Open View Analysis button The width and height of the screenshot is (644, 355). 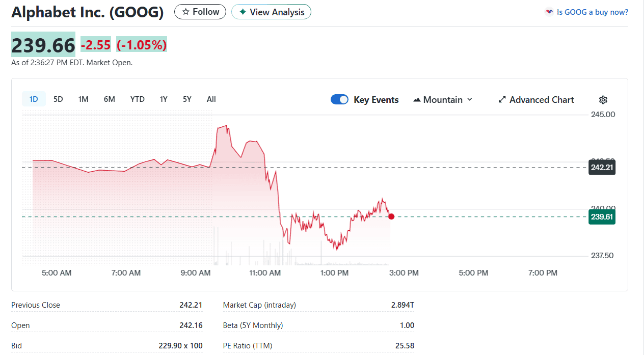(271, 12)
